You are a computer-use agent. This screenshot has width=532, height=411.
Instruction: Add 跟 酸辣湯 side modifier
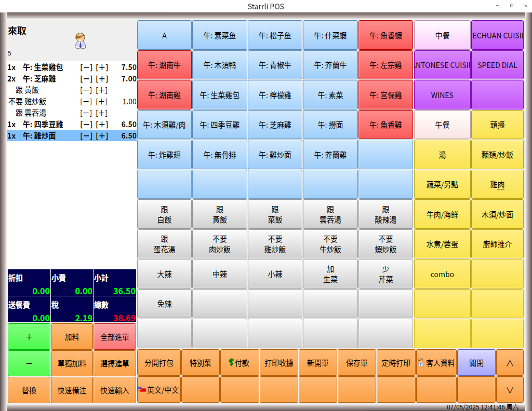tap(385, 214)
